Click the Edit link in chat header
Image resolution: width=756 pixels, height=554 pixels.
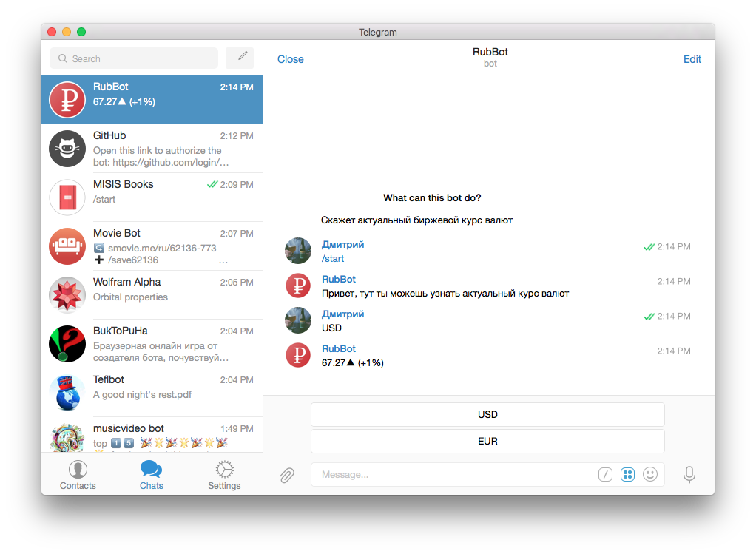coord(692,59)
